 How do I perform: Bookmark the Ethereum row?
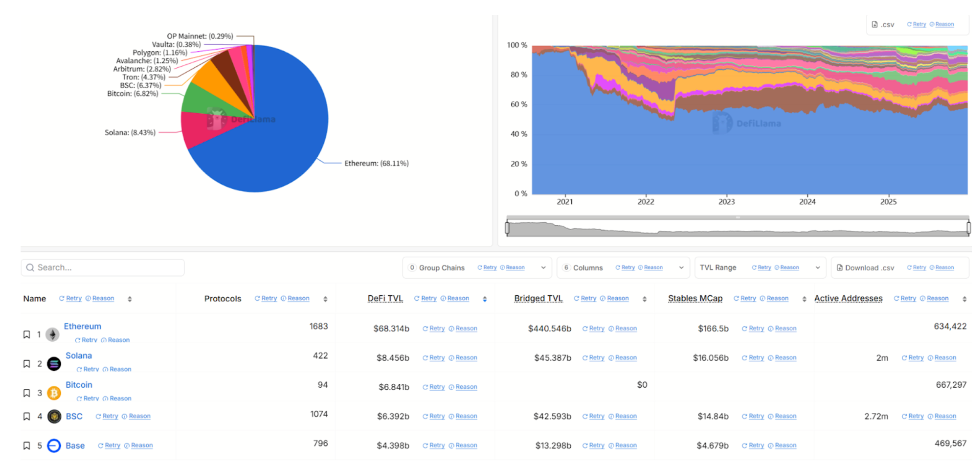(x=27, y=334)
